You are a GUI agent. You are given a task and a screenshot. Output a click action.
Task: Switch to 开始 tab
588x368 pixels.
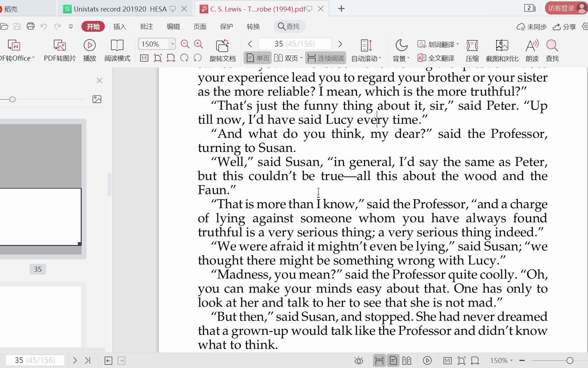pos(93,26)
